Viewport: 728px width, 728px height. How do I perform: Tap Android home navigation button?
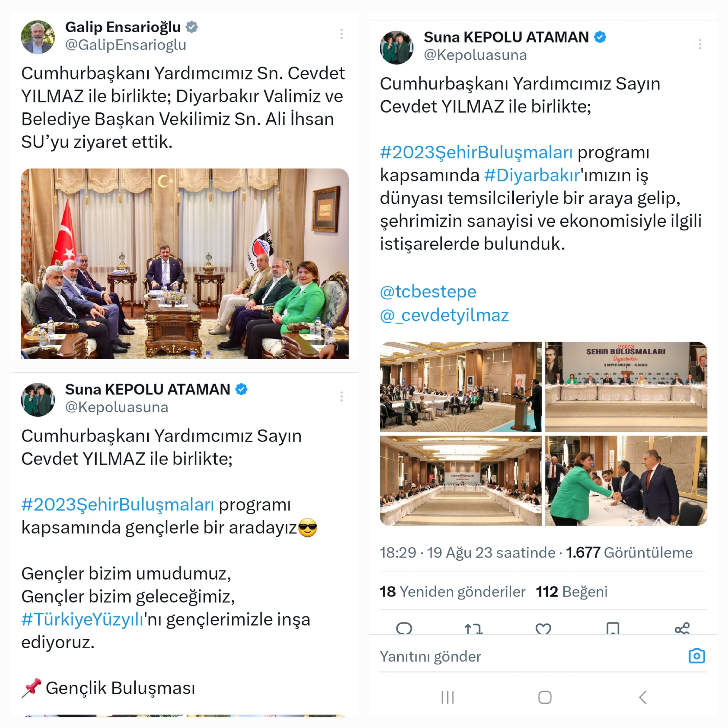(x=545, y=697)
